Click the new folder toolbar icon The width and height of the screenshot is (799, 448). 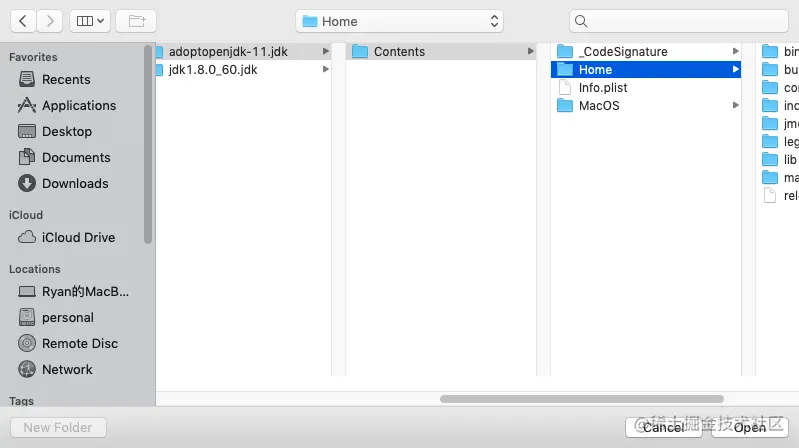tap(136, 21)
